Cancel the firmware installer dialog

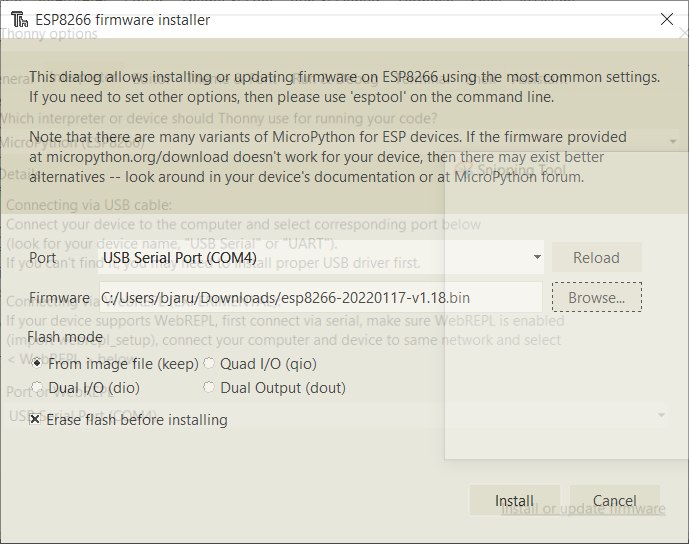point(614,501)
